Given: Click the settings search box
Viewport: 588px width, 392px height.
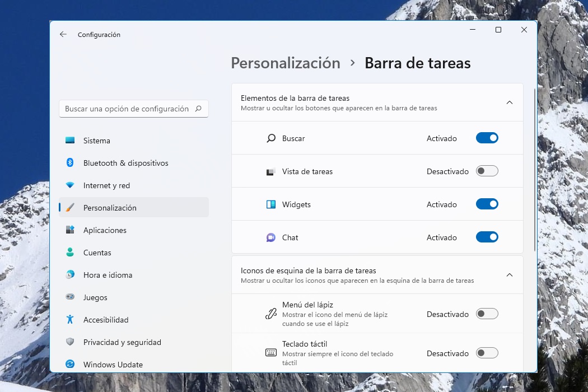Looking at the screenshot, I should point(133,109).
